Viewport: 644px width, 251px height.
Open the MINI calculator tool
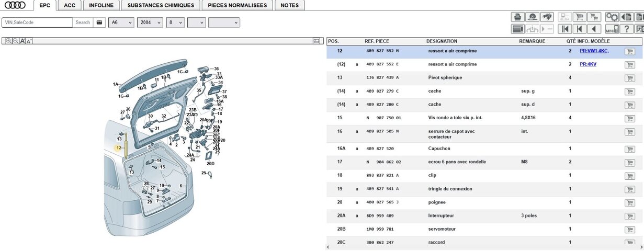tap(612, 29)
